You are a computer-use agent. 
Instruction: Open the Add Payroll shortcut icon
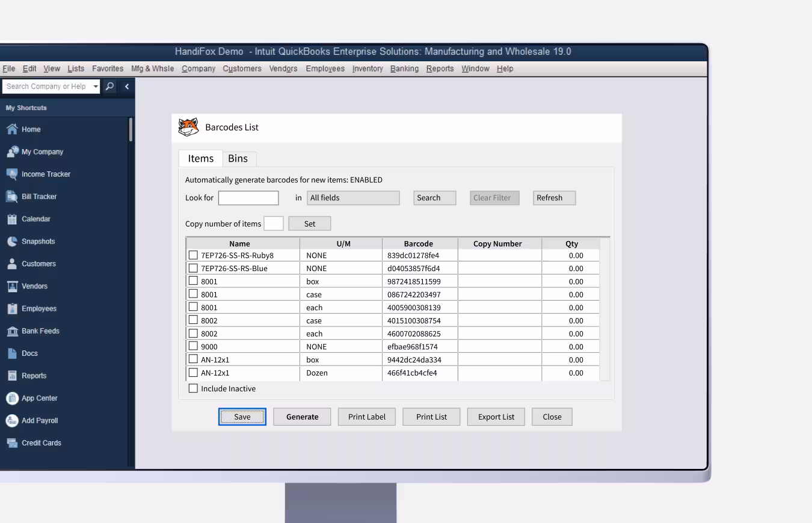tap(12, 421)
